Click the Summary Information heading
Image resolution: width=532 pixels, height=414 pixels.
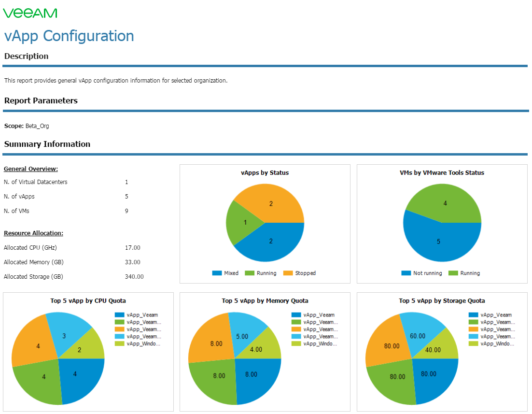click(47, 144)
